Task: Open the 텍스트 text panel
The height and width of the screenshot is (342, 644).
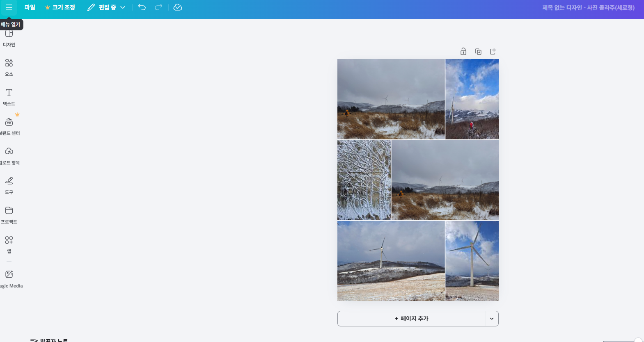Action: pyautogui.click(x=9, y=97)
